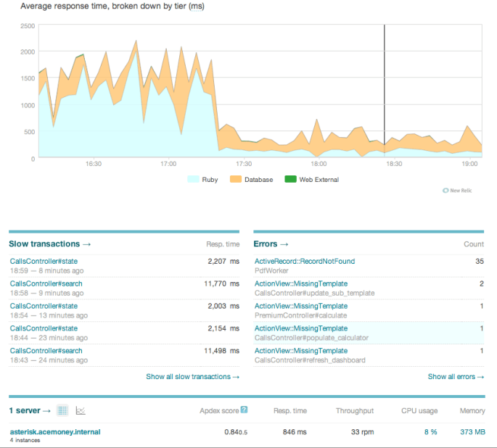
Task: Expand the 1 server section header
Action: [30, 411]
